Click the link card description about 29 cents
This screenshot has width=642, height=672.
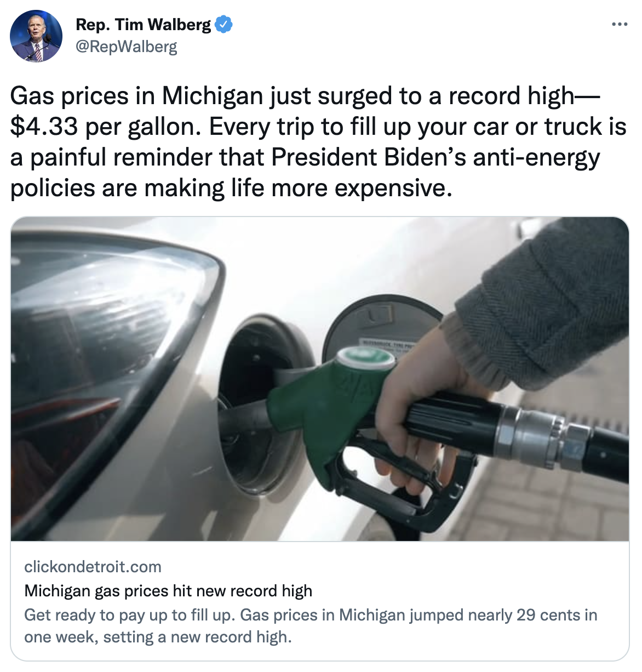311,626
